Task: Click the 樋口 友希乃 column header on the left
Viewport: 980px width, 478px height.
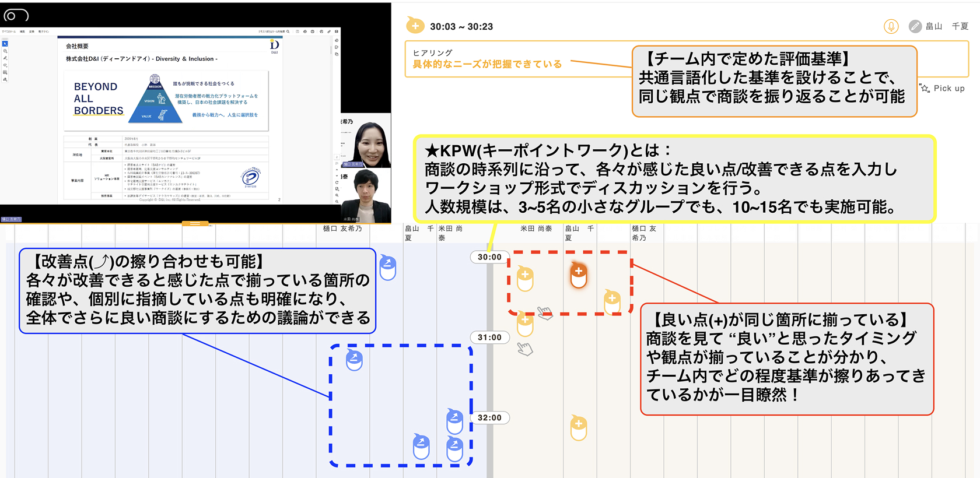Action: pyautogui.click(x=342, y=229)
